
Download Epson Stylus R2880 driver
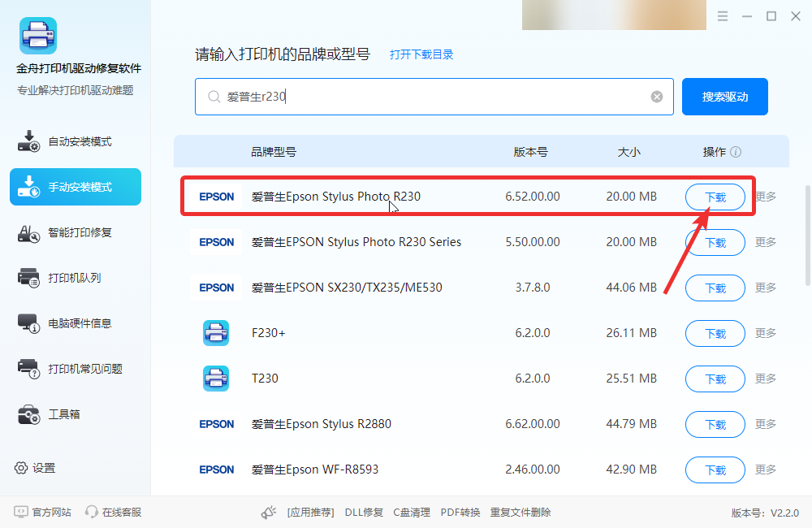click(715, 425)
